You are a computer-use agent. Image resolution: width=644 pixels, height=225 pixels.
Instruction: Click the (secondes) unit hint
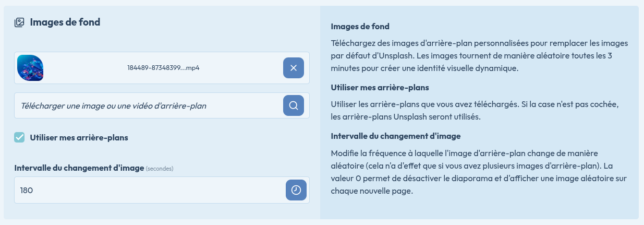coord(160,169)
